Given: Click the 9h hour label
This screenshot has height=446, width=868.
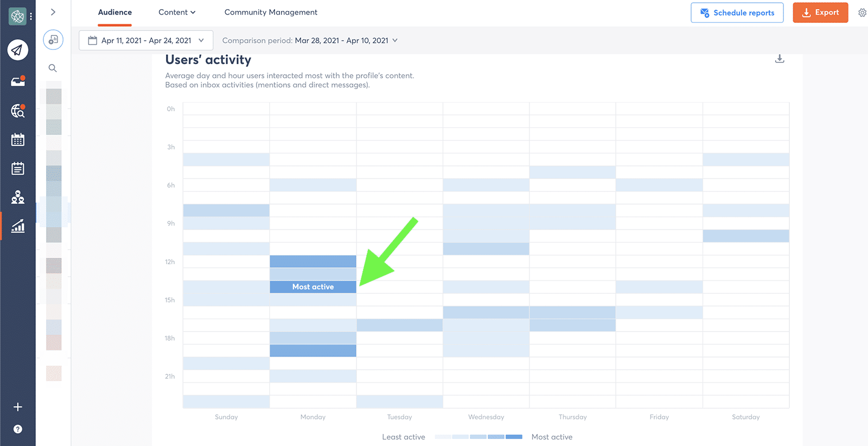Looking at the screenshot, I should [171, 224].
